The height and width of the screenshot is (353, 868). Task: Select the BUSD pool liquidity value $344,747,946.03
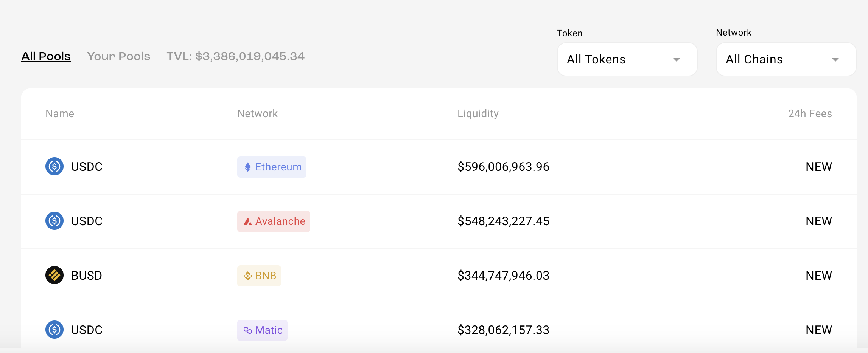(x=503, y=276)
